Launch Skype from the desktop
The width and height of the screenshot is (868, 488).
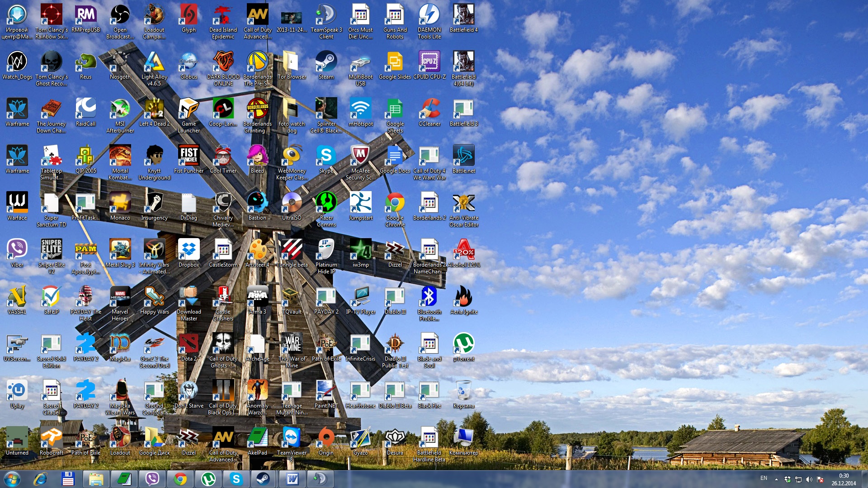click(326, 160)
